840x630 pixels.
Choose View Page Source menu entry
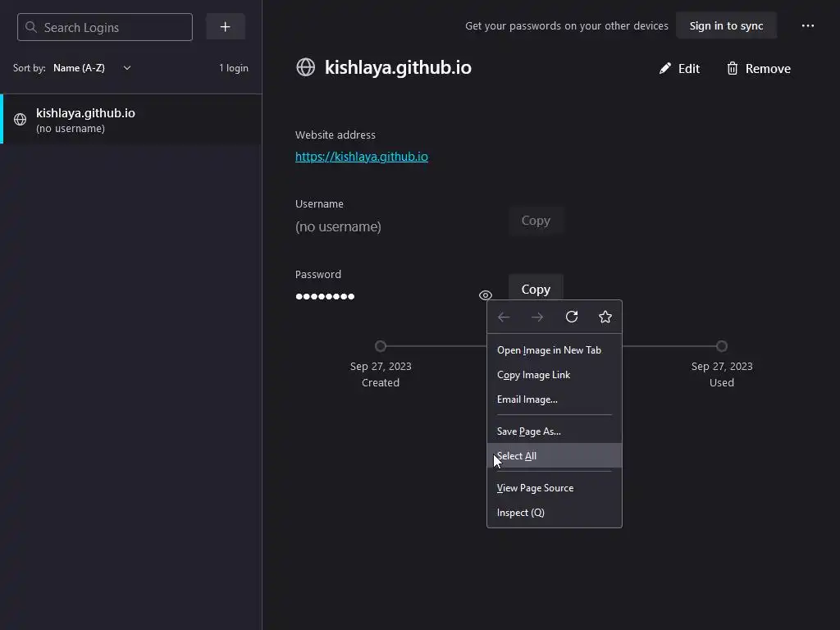[535, 488]
